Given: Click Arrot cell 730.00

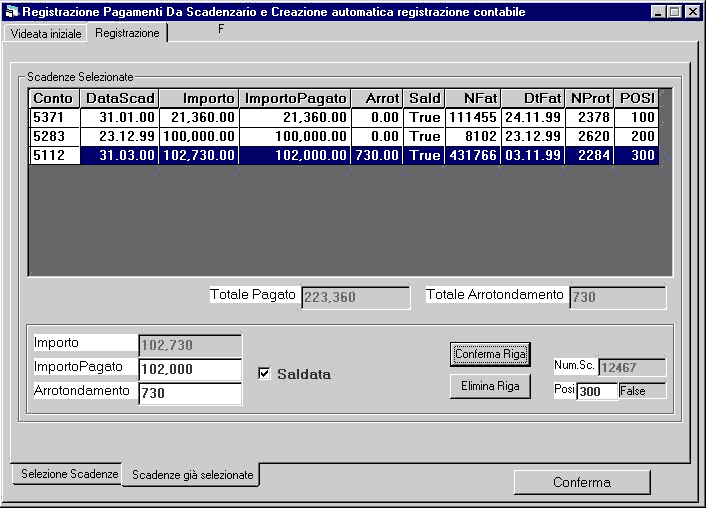Looking at the screenshot, I should [377, 155].
